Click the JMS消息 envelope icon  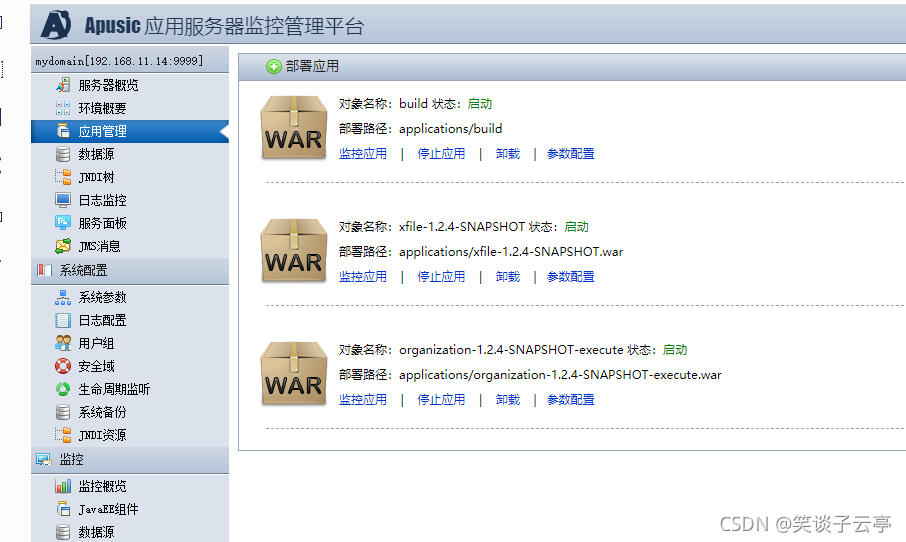pyautogui.click(x=63, y=246)
